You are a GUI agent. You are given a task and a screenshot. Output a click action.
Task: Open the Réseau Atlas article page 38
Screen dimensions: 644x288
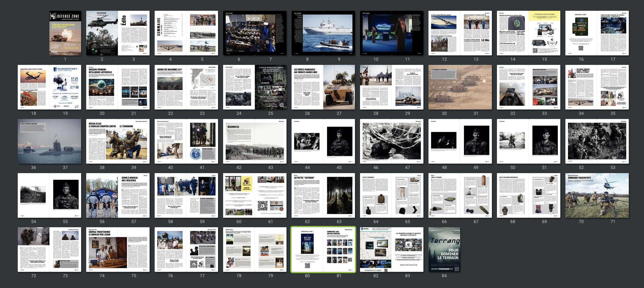coord(102,141)
